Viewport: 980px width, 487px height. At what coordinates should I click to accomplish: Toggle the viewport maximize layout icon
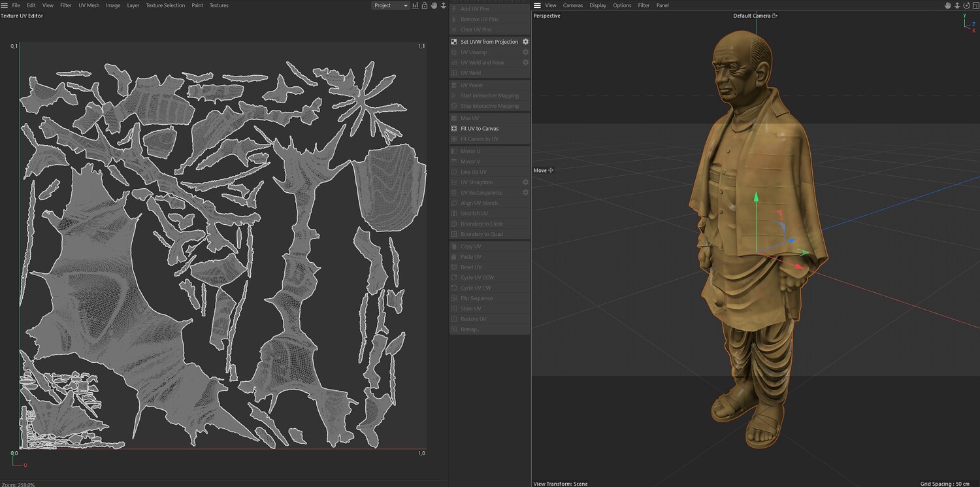pyautogui.click(x=976, y=5)
